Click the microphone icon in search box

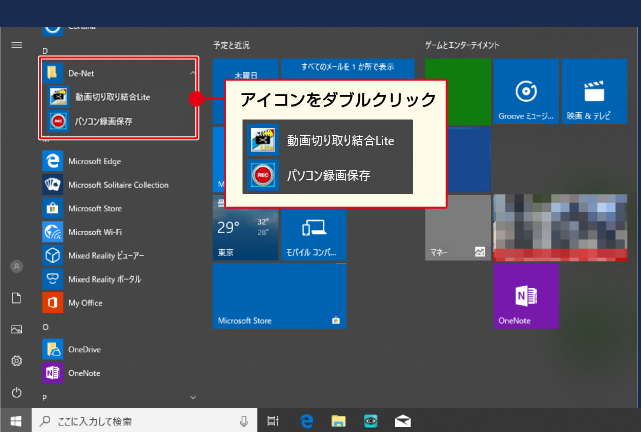(x=244, y=421)
